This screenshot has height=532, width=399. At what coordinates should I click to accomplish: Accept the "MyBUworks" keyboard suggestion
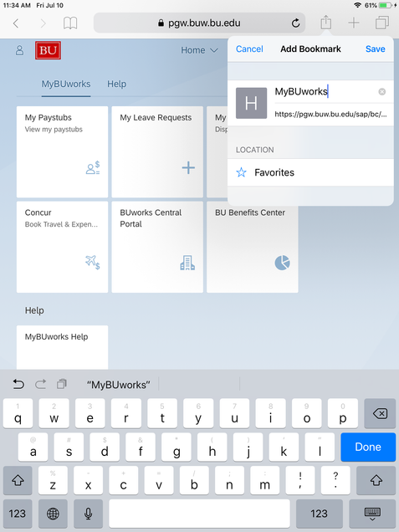(x=119, y=385)
